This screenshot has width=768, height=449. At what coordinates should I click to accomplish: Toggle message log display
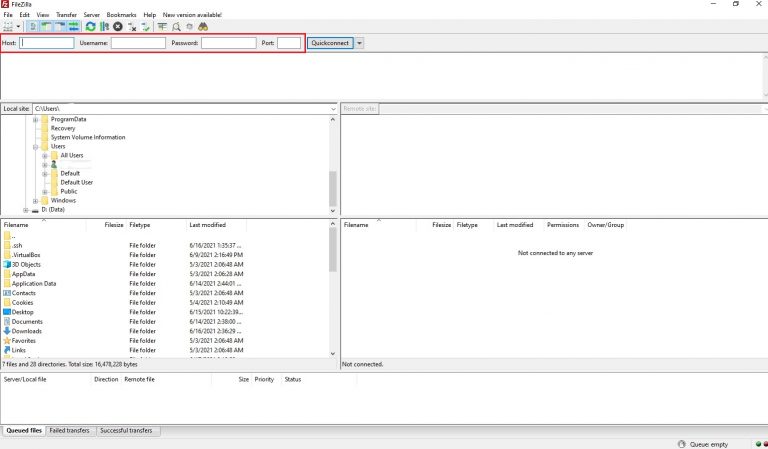(x=33, y=26)
